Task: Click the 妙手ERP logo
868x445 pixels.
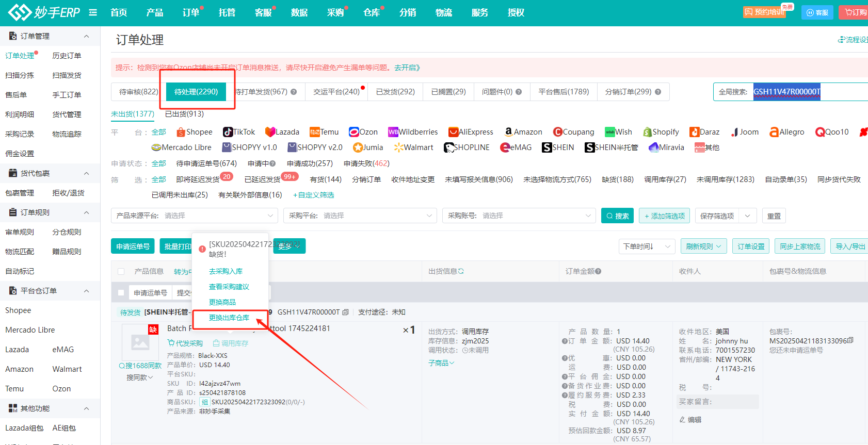Action: (44, 12)
